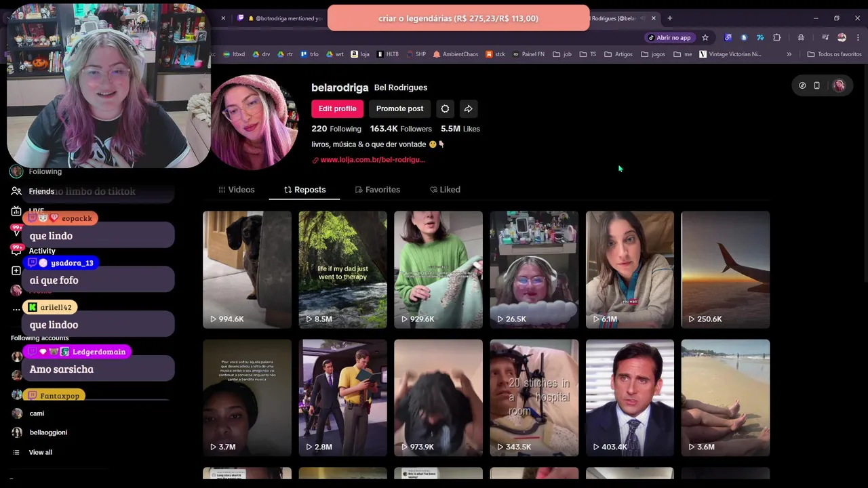Open the 403.4K views man in suit video
The image size is (868, 488).
pos(629,398)
